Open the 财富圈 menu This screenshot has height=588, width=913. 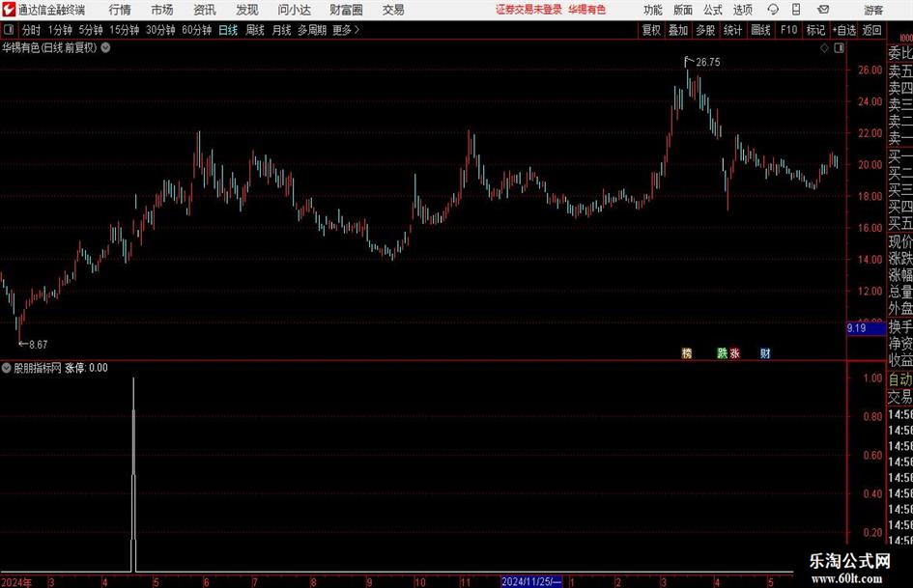[x=346, y=10]
